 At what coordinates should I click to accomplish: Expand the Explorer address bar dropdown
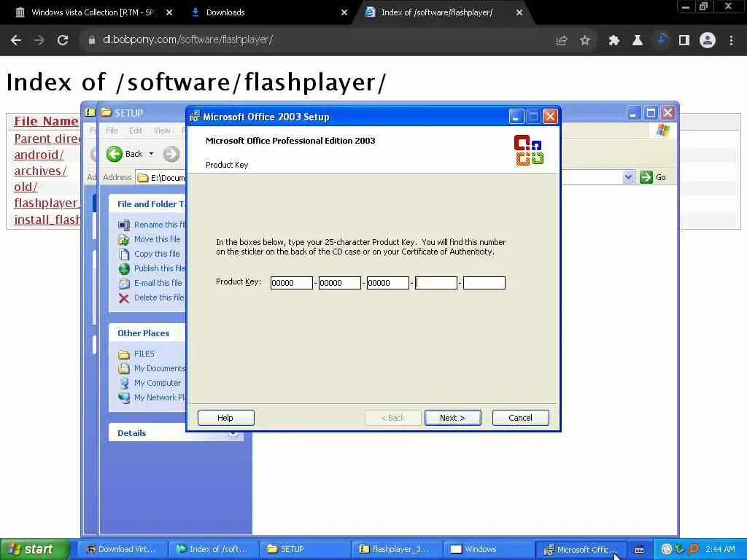click(628, 177)
